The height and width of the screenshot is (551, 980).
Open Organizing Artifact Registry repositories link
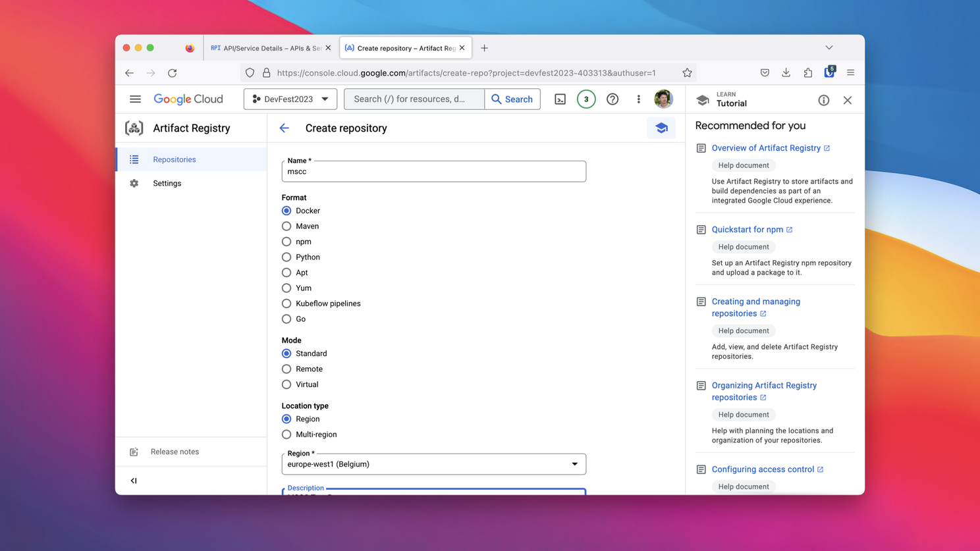point(764,392)
